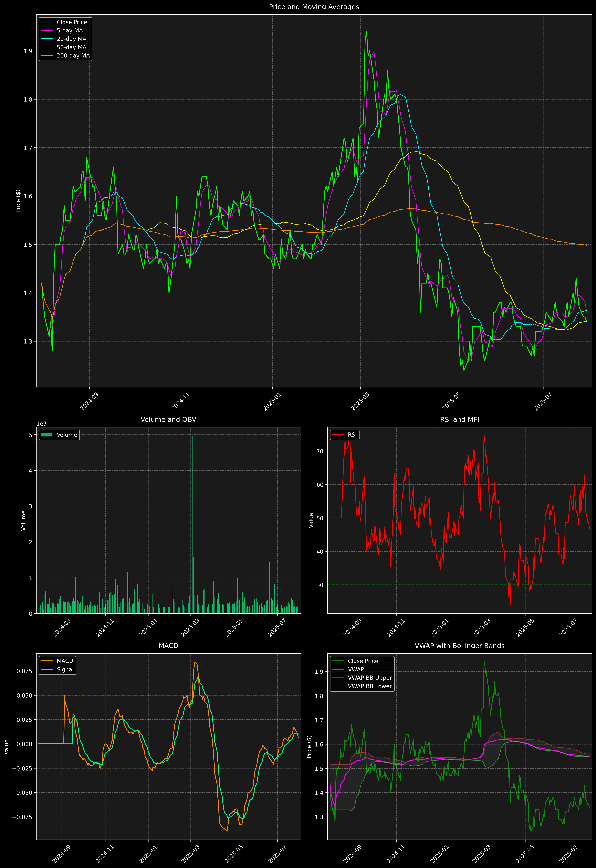Click the 'MACD' chart title

tap(168, 646)
